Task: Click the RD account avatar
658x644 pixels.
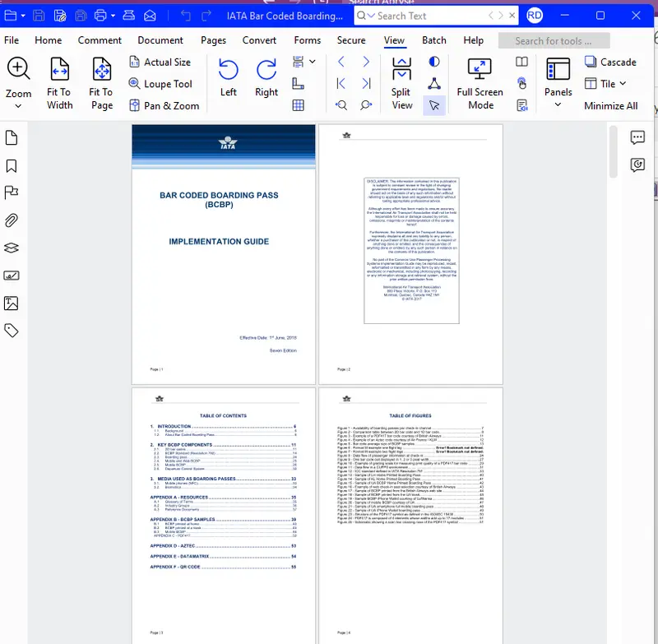Action: click(534, 16)
